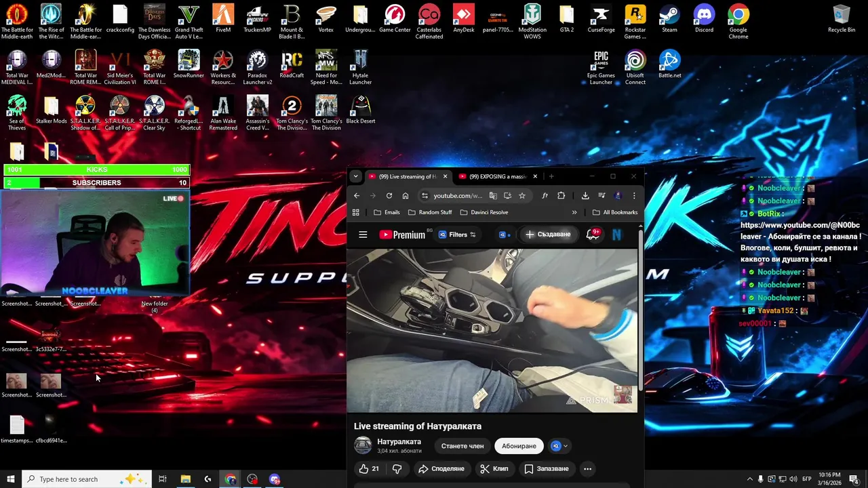
Task: Click the Клип clip button
Action: [494, 469]
